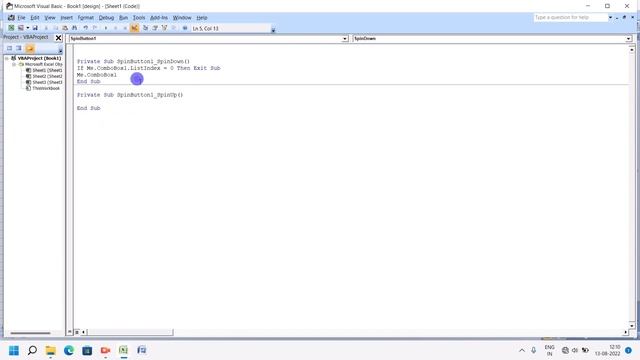
Task: Open the Window menu
Action: (x=182, y=18)
